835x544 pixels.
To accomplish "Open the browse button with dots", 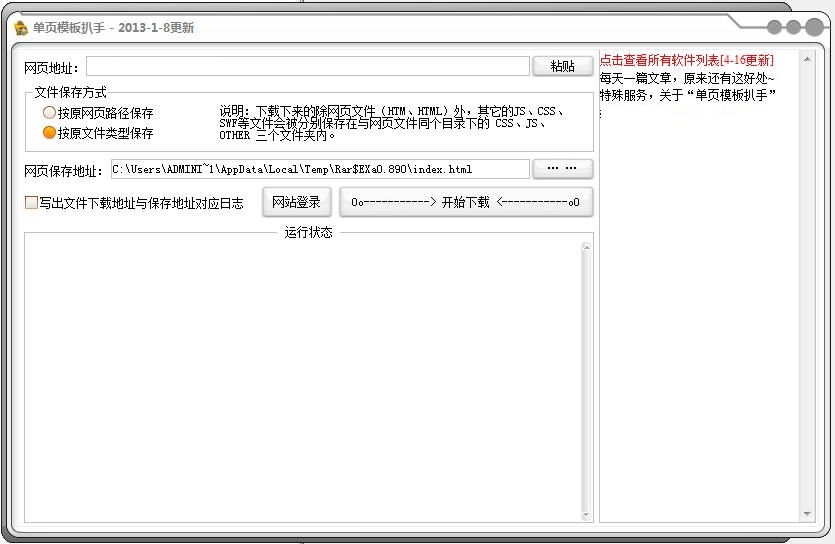I will click(x=562, y=169).
